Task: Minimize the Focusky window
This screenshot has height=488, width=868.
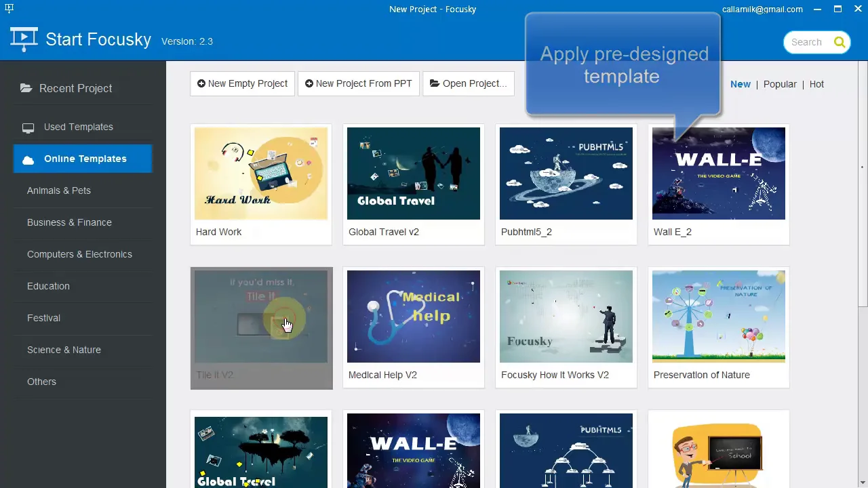Action: (818, 9)
